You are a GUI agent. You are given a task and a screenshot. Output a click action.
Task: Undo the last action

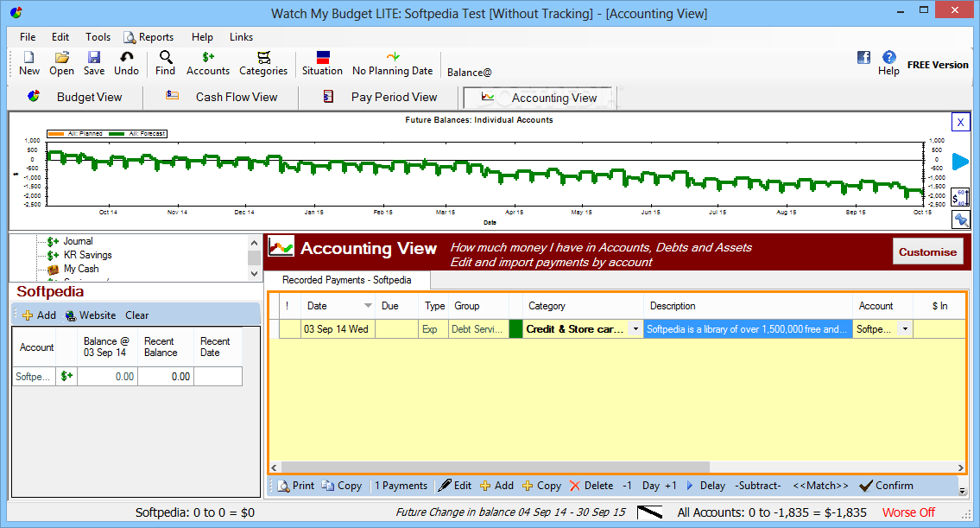coord(126,63)
